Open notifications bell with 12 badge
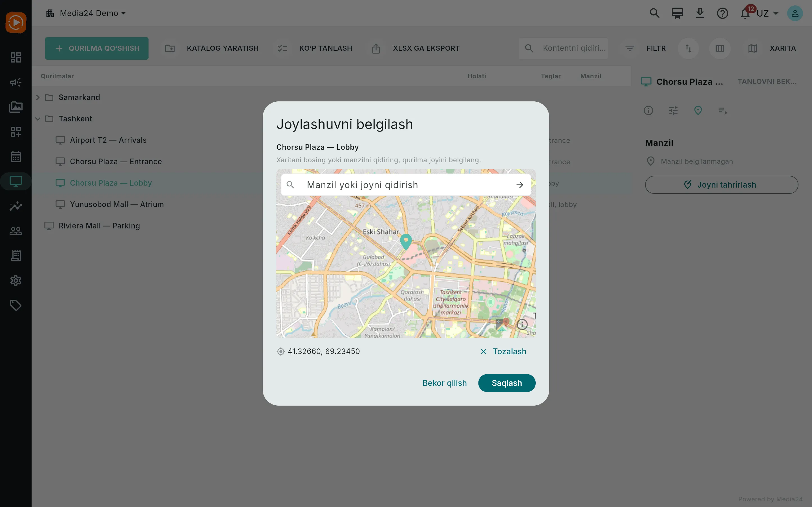 coord(745,14)
